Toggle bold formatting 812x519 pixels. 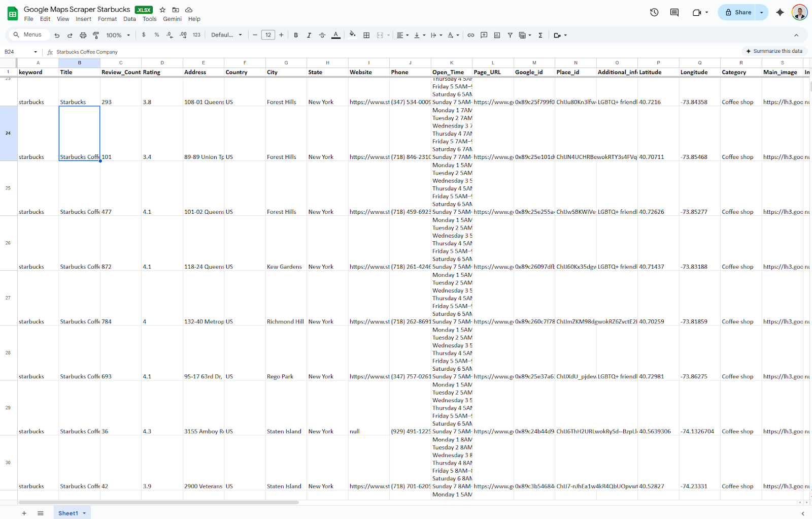click(x=296, y=35)
